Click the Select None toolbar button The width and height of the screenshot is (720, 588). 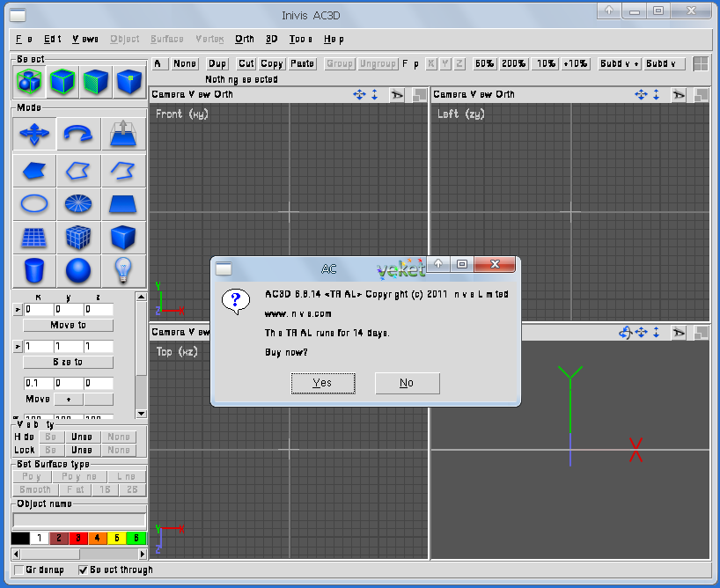click(185, 64)
